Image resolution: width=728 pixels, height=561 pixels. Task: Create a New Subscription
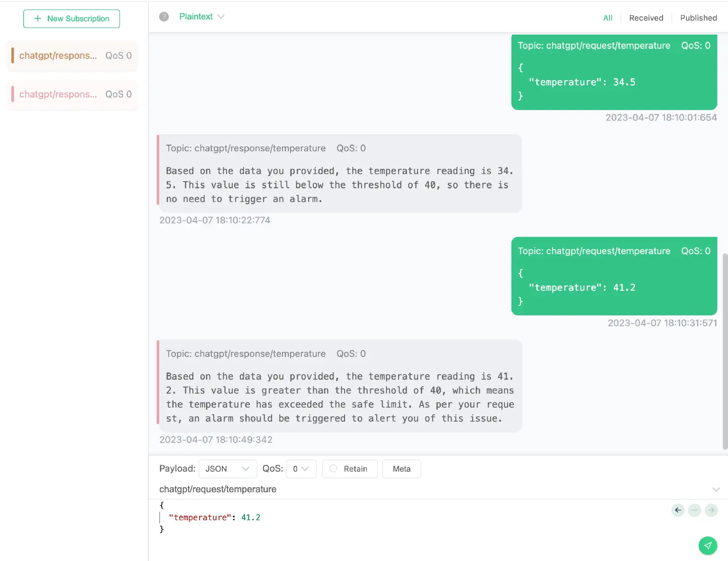pyautogui.click(x=72, y=18)
